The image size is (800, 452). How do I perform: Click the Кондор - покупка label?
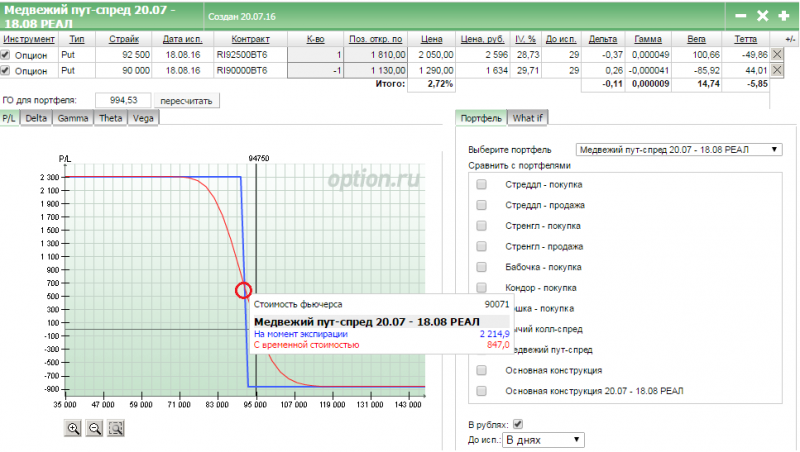tap(541, 288)
